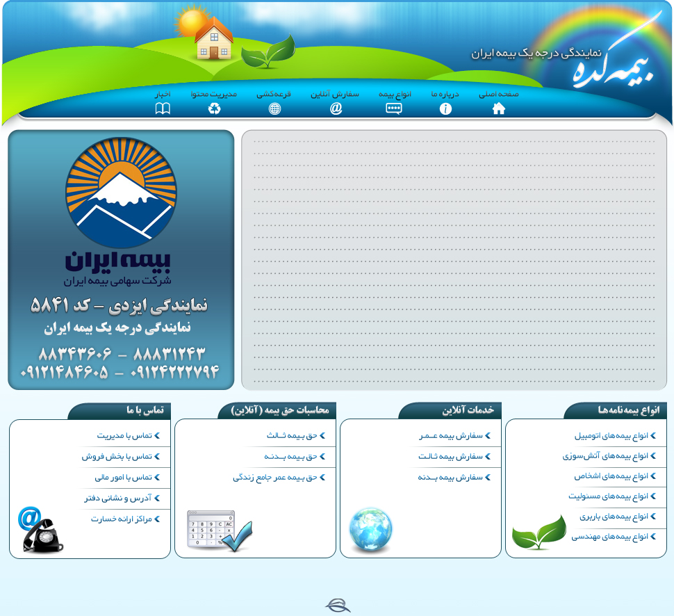Click the green leaves image in انواع بیمه‌نامه‌ها panel
This screenshot has height=616, width=674.
point(539,533)
